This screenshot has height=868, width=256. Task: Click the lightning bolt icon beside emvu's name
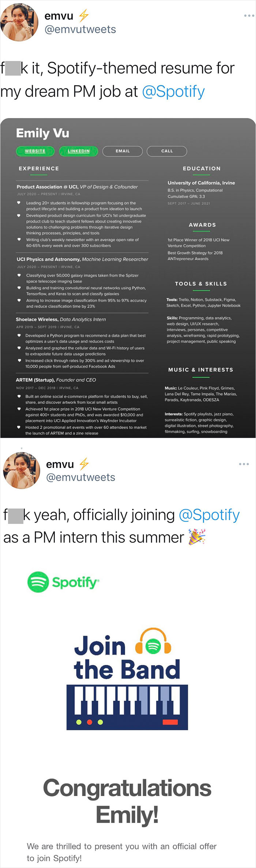pyautogui.click(x=84, y=15)
